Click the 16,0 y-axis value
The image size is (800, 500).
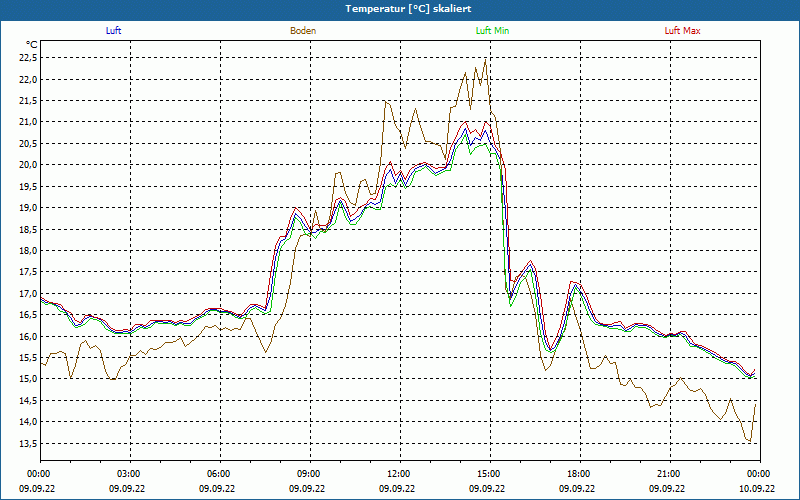(x=27, y=336)
